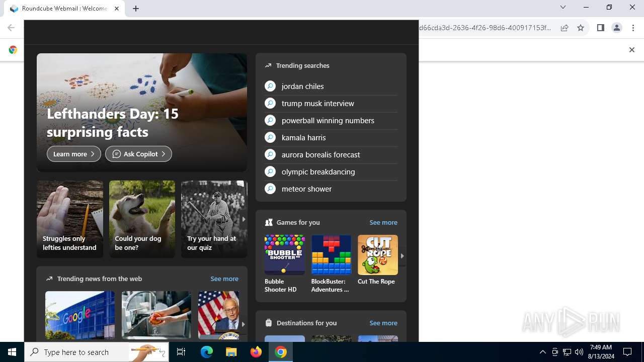Click the Chrome taskbar icon
The image size is (644, 362).
tap(281, 352)
